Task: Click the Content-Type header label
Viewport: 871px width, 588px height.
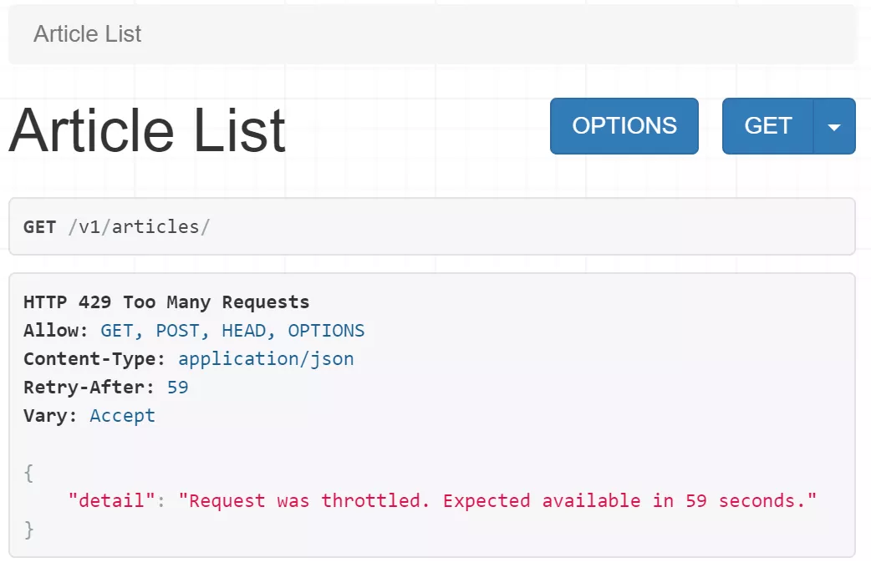Action: 94,359
